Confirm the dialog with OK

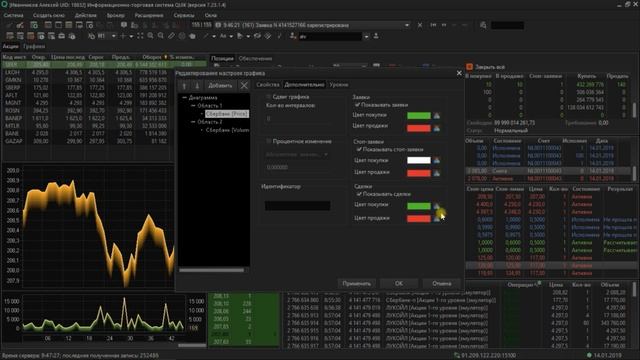click(x=399, y=283)
